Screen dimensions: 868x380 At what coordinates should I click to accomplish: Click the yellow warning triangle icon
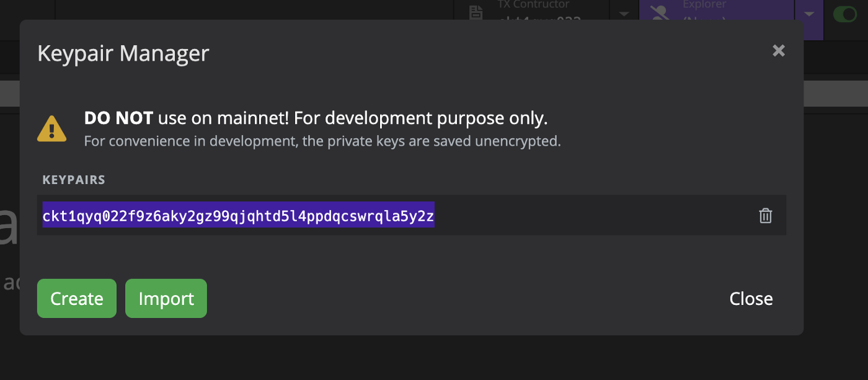(x=52, y=128)
